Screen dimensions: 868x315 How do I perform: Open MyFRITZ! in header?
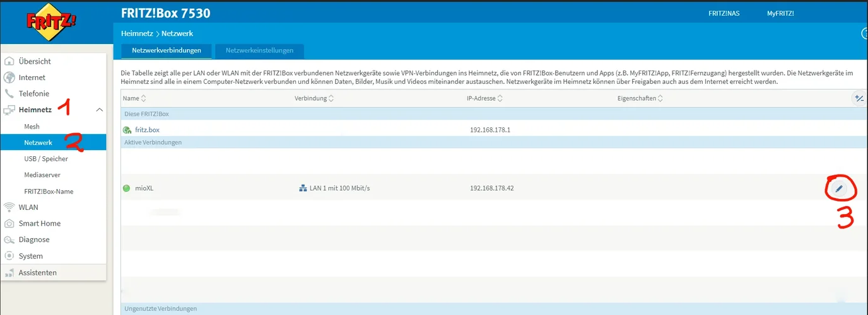coord(780,13)
